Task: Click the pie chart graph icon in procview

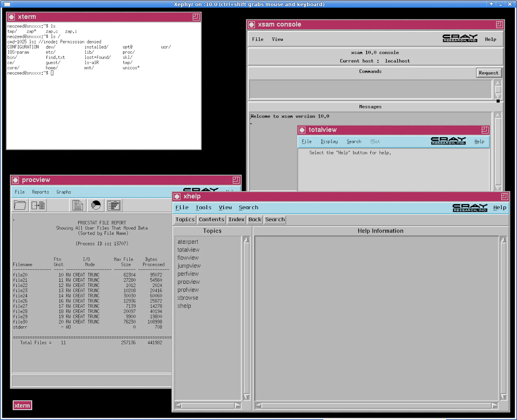Action: (x=96, y=205)
